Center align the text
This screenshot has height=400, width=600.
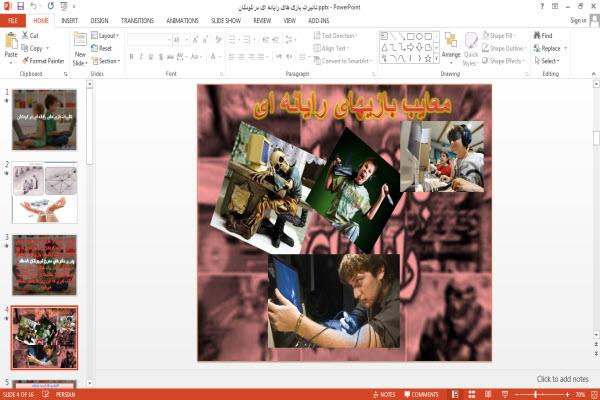241,57
